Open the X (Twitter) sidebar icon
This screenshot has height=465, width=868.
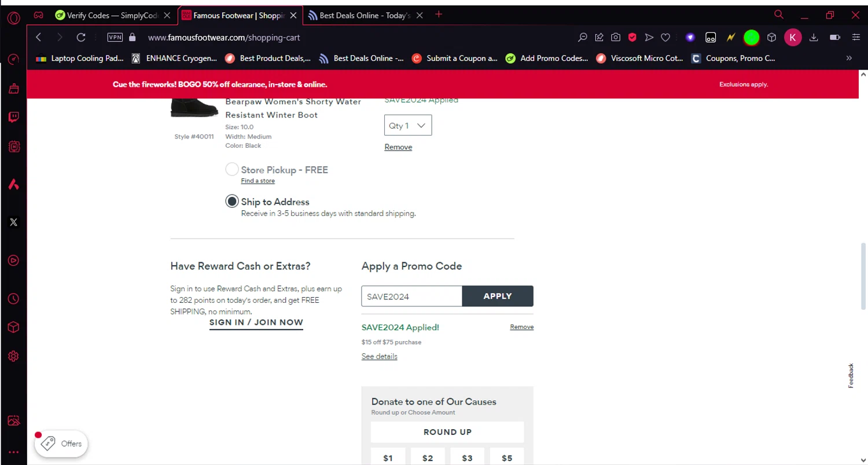[x=13, y=222]
